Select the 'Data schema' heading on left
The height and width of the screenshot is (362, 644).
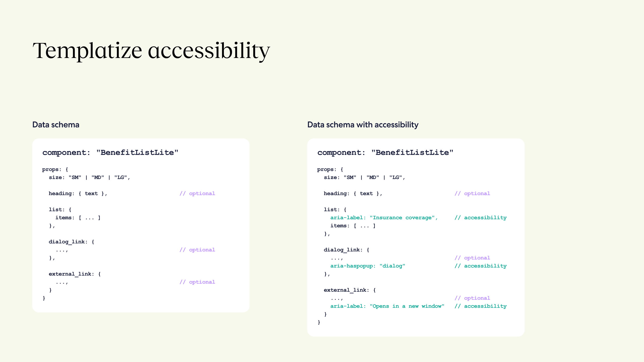tap(56, 125)
